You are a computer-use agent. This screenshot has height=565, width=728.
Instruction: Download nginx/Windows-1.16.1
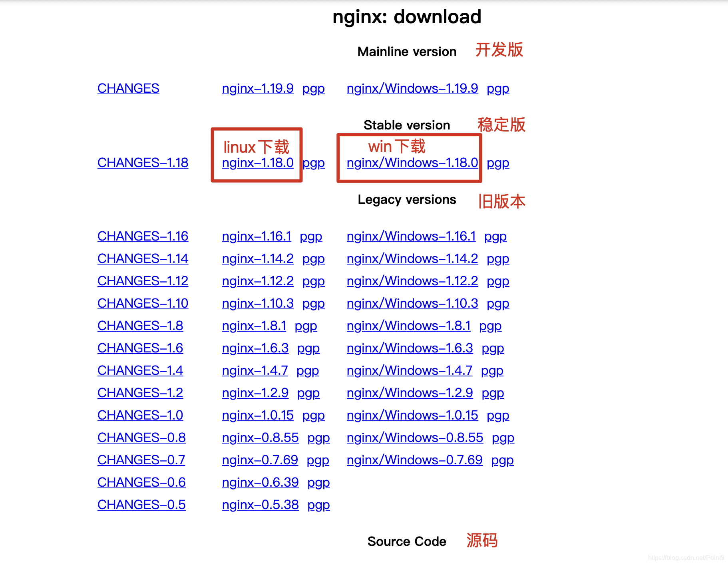click(x=411, y=236)
